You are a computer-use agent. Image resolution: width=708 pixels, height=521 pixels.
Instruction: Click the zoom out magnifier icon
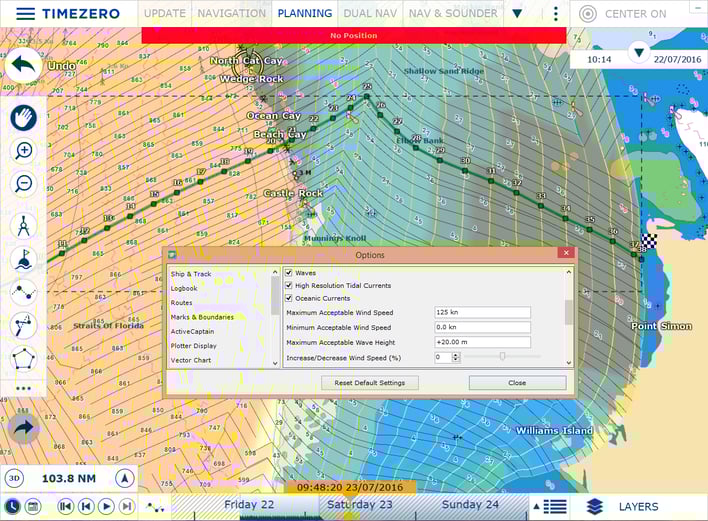point(23,184)
